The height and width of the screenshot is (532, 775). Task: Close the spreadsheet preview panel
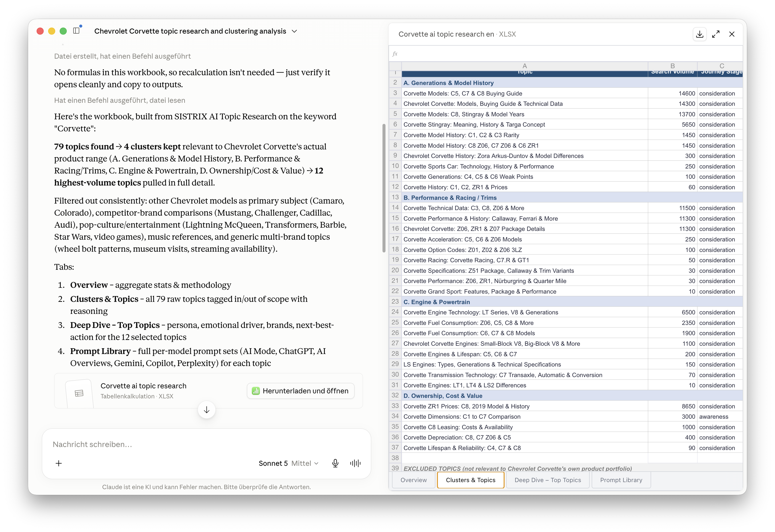[x=732, y=34]
